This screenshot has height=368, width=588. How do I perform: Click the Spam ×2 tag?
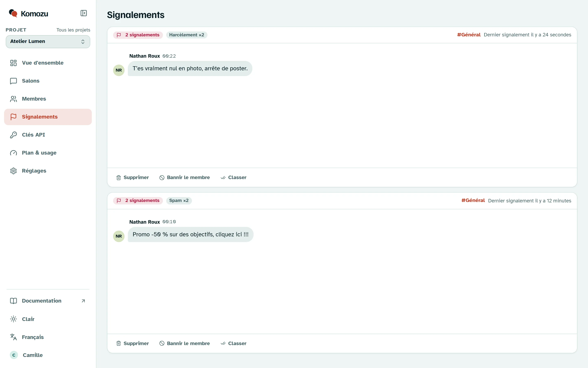pos(179,201)
